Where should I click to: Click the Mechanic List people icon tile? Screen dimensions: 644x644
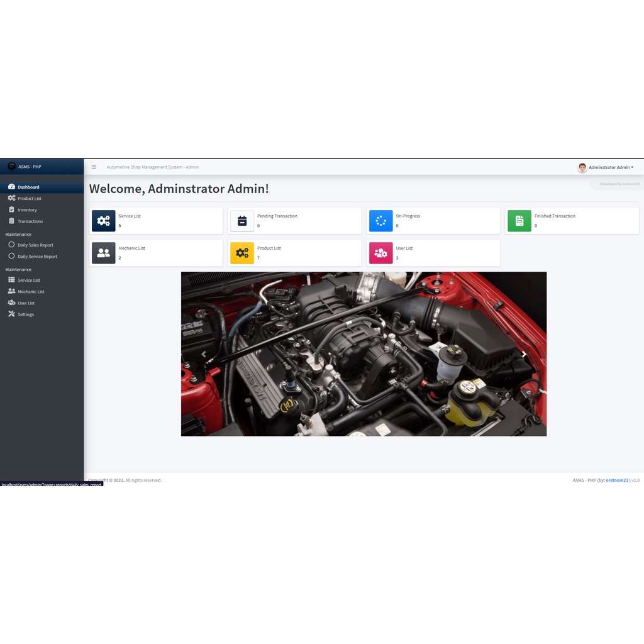tap(104, 253)
